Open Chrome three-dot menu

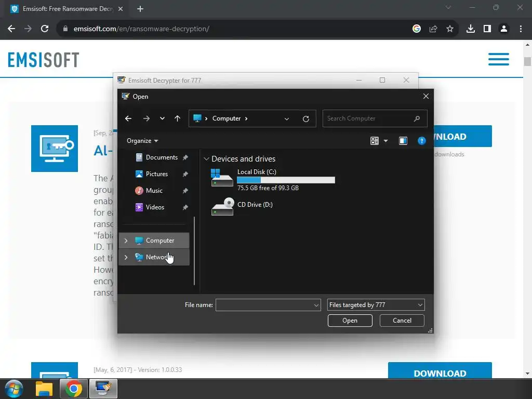[x=521, y=29]
